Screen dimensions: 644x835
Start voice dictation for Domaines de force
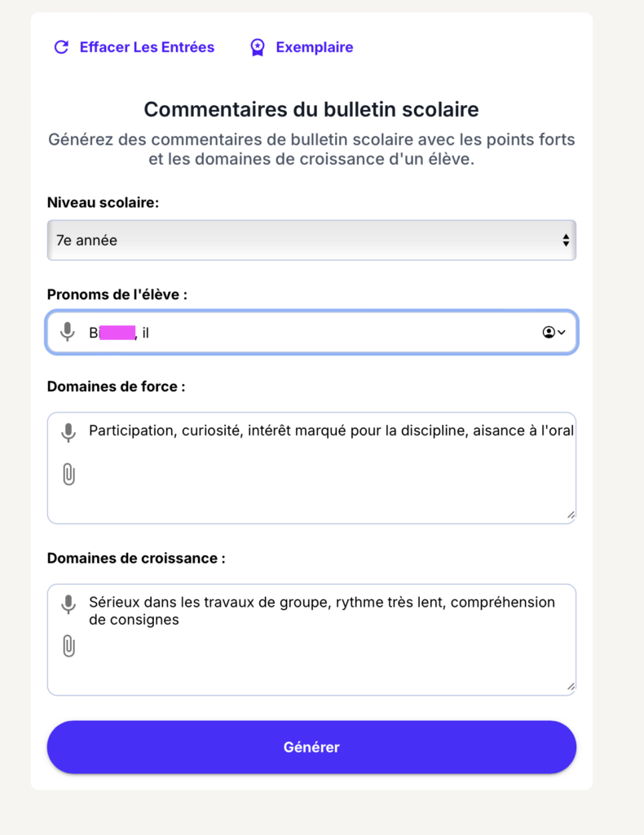coord(68,432)
